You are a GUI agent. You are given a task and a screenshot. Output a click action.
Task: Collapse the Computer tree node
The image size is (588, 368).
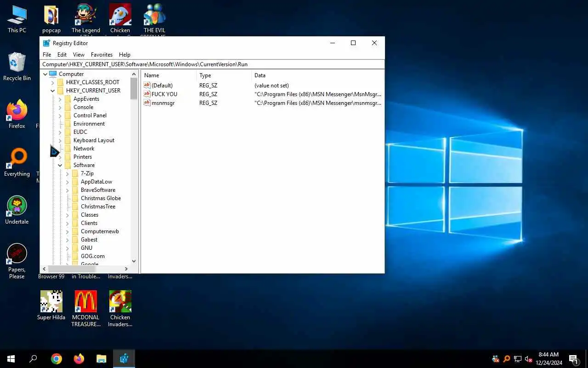click(x=45, y=74)
